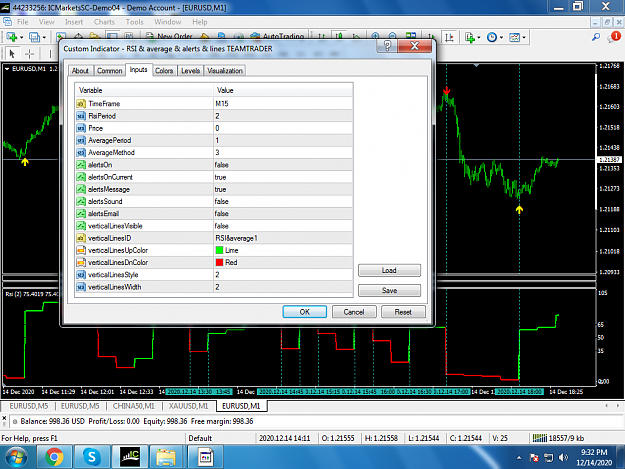Viewport: 625px width, 469px height.
Task: Click the Reset button
Action: tap(403, 312)
